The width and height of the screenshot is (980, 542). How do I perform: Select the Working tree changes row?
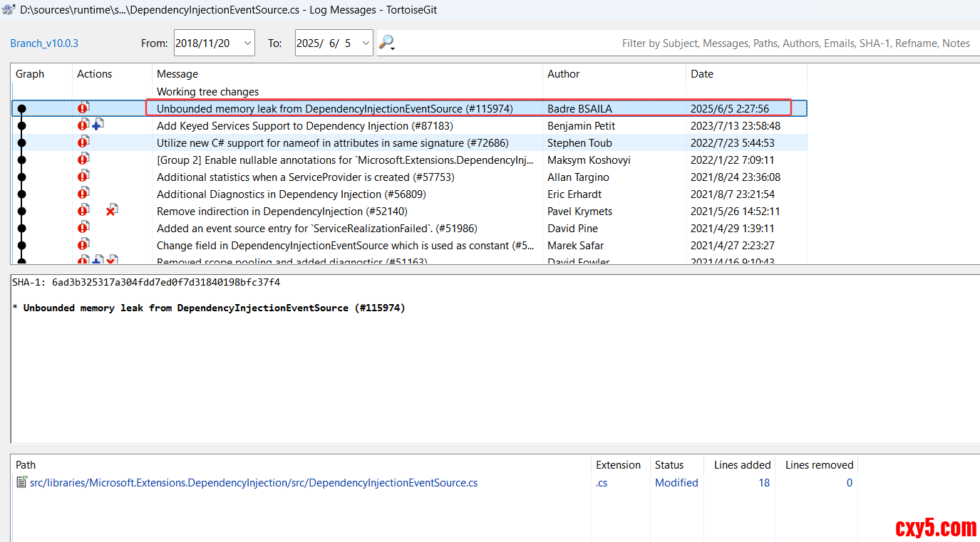pyautogui.click(x=207, y=92)
